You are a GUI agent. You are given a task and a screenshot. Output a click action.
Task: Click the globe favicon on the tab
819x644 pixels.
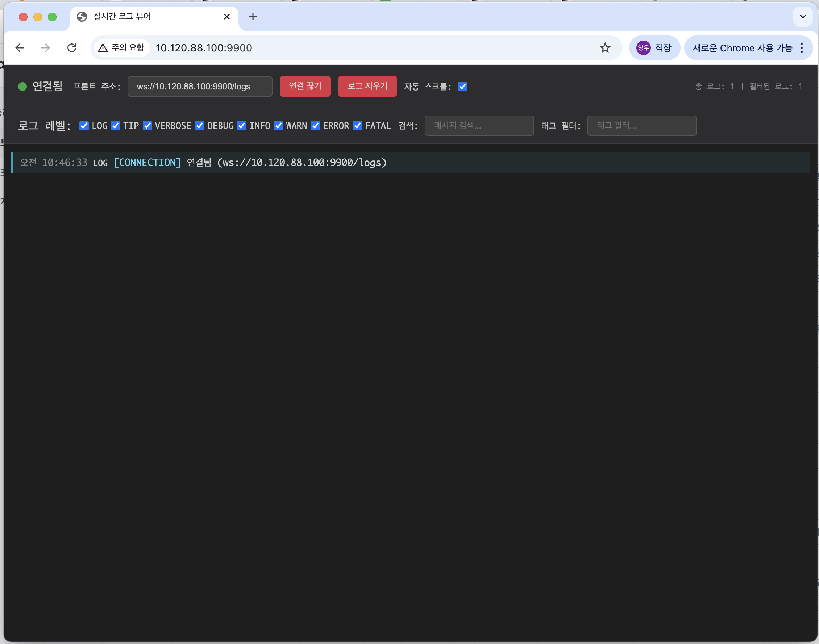pyautogui.click(x=82, y=17)
